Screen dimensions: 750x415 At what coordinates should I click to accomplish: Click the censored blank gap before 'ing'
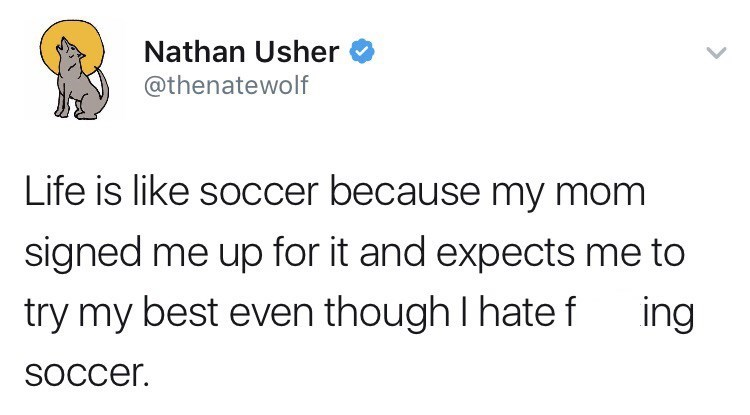(607, 313)
